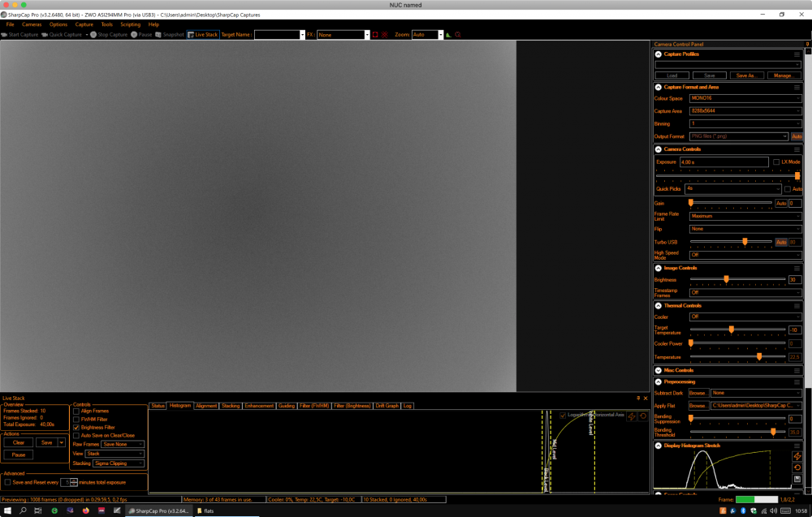Open Windows taskbar search

coord(23,511)
